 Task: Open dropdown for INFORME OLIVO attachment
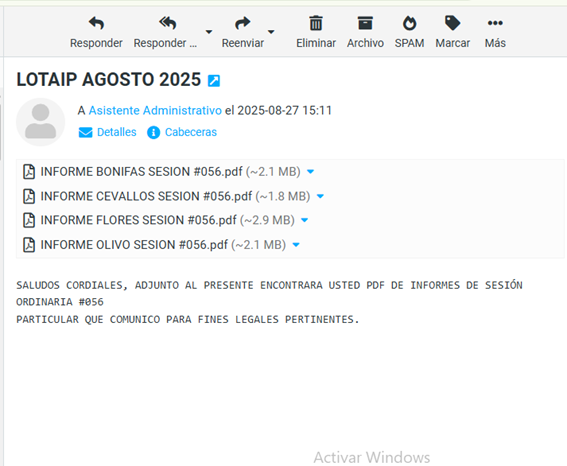pyautogui.click(x=296, y=245)
